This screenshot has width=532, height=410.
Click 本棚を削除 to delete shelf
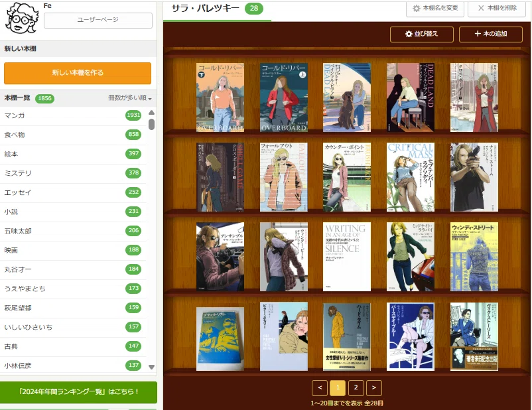click(x=497, y=8)
